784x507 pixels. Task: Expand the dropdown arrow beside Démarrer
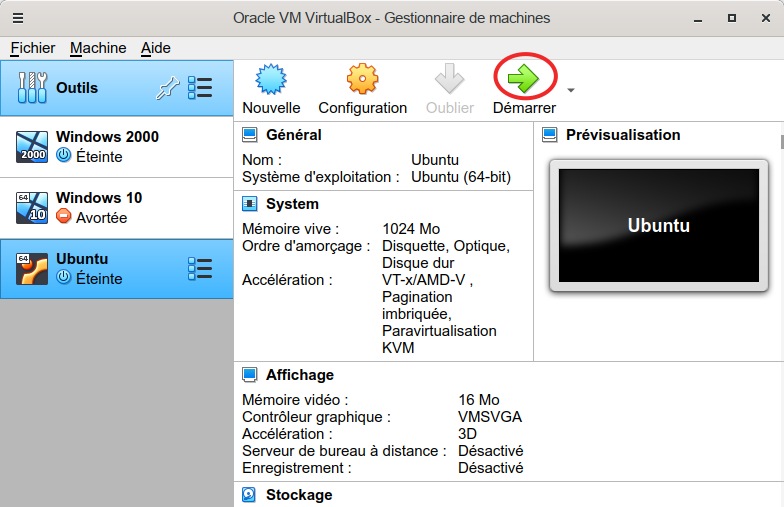[571, 90]
